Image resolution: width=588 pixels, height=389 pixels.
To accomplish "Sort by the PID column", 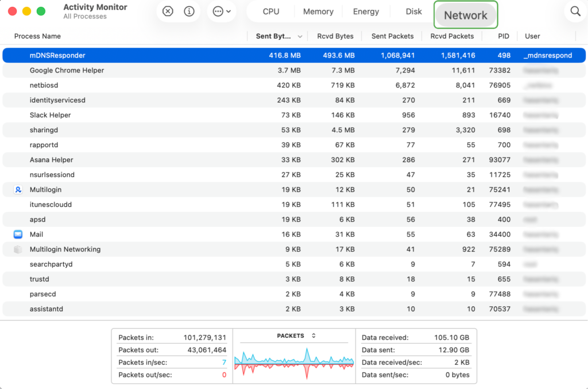I will pos(503,36).
